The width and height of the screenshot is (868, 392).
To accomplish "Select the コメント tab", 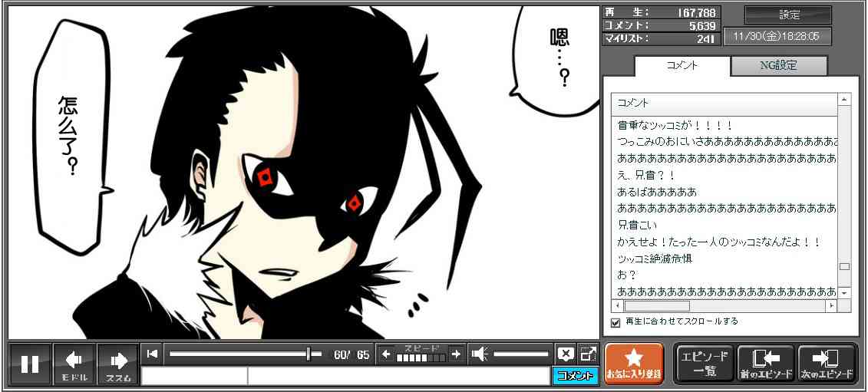I will coord(682,66).
